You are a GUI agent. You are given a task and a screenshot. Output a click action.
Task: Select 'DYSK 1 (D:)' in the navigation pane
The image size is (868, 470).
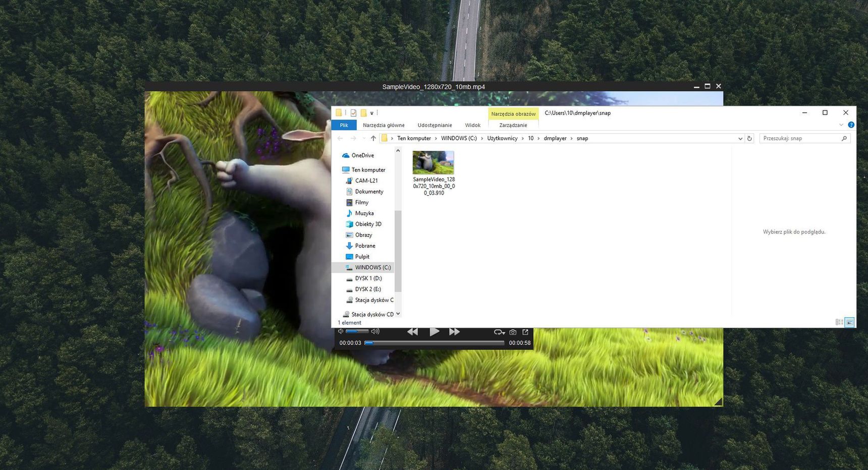[x=364, y=278]
